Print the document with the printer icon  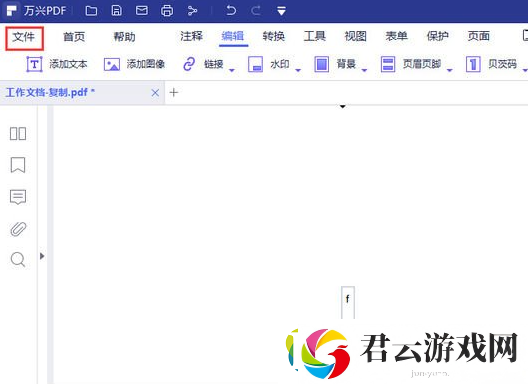[x=167, y=11]
